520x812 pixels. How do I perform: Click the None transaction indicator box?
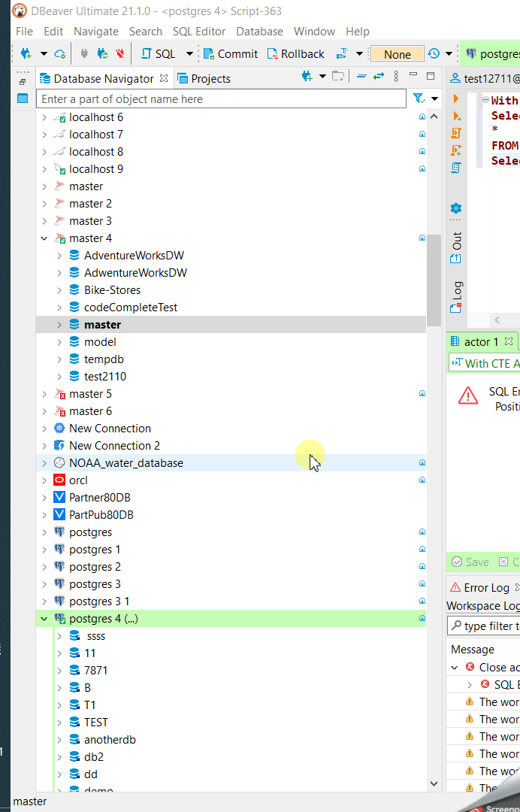click(x=397, y=54)
